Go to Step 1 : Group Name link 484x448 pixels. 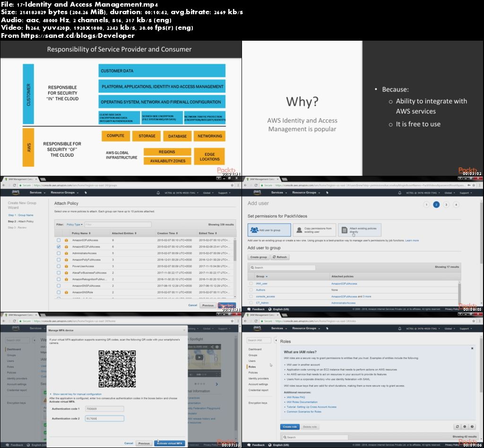pyautogui.click(x=21, y=215)
